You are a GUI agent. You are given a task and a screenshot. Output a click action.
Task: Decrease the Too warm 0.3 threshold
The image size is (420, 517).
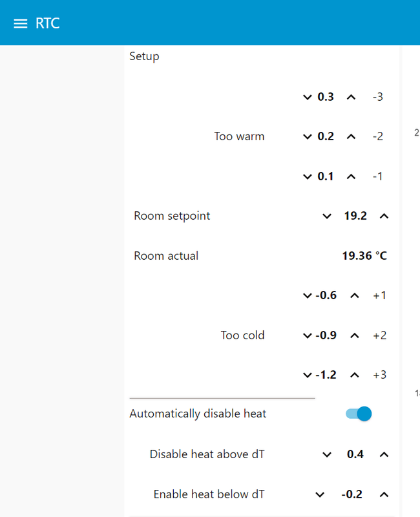308,96
